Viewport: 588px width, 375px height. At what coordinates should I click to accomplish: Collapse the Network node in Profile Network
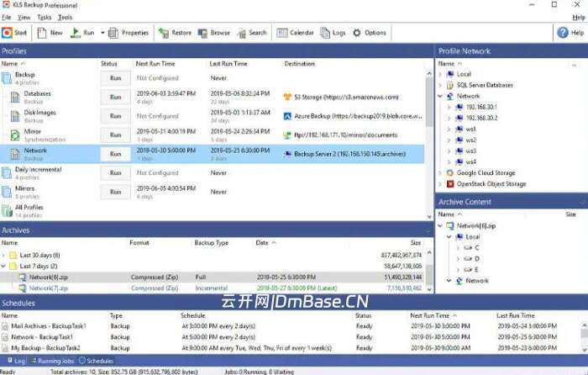pyautogui.click(x=440, y=96)
